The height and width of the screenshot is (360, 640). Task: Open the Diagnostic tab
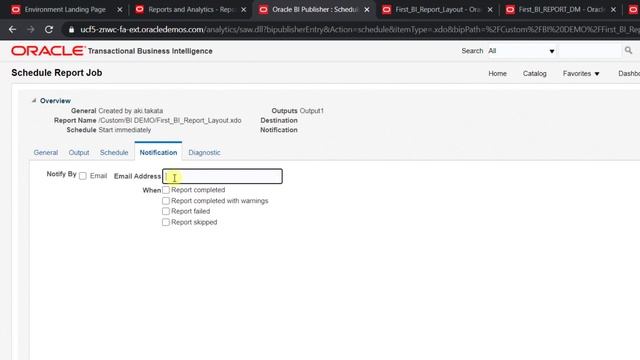point(204,152)
